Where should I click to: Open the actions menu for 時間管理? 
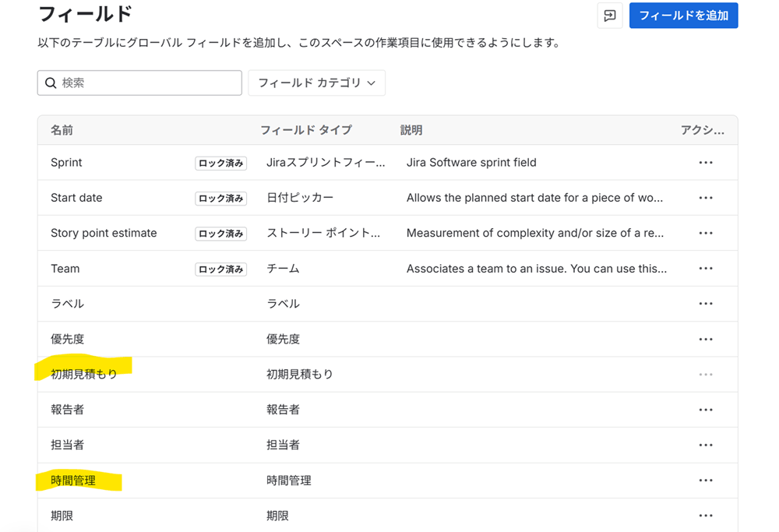click(706, 480)
